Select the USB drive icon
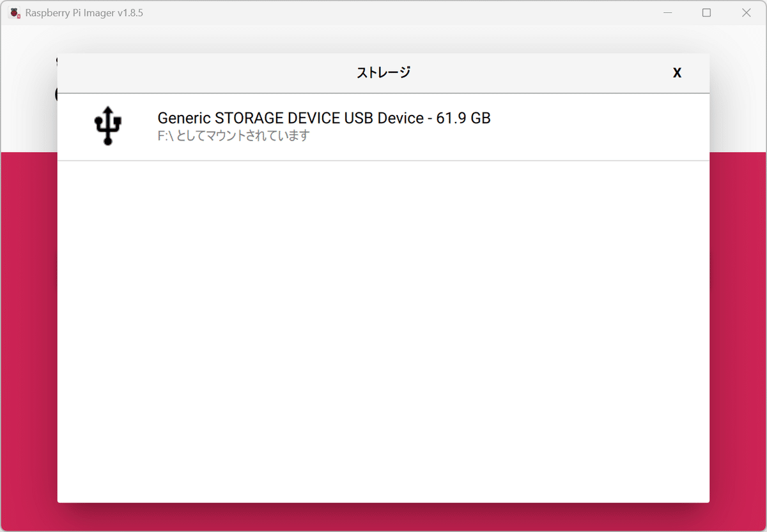 coord(108,126)
